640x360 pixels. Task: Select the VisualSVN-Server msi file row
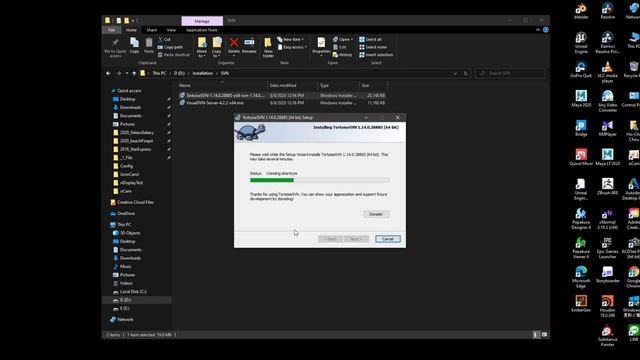tap(282, 103)
